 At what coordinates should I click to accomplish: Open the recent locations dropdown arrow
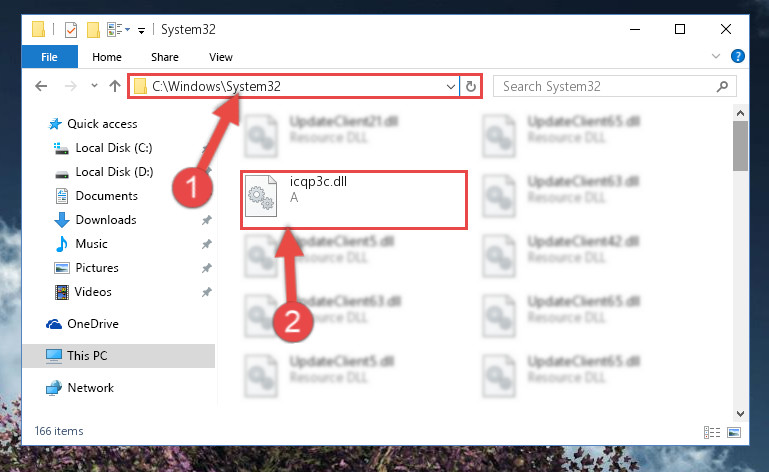94,86
